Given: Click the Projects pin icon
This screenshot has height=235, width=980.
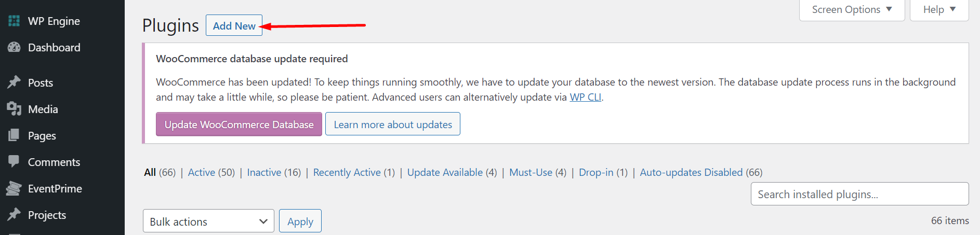Looking at the screenshot, I should click(x=14, y=215).
